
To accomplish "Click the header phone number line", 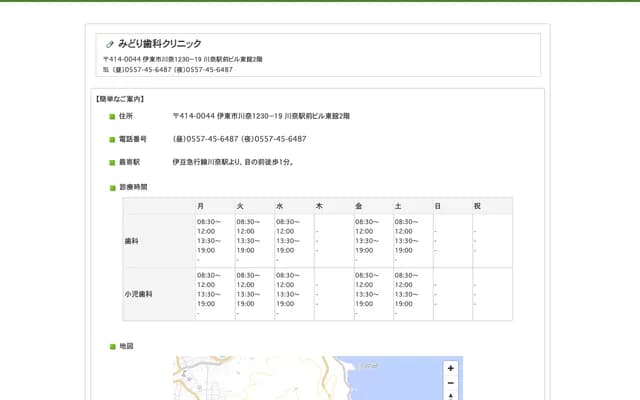I will pos(168,70).
